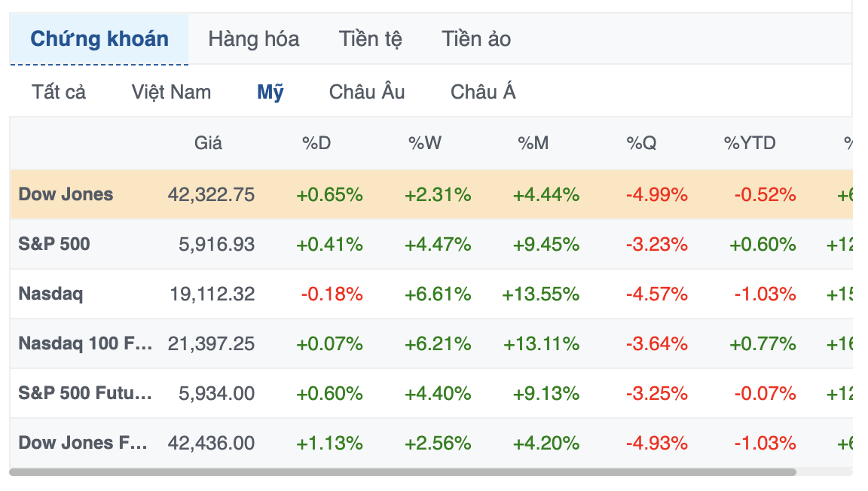Choose the Châu Âu region filter
Image resolution: width=868 pixels, height=491 pixels.
point(367,92)
